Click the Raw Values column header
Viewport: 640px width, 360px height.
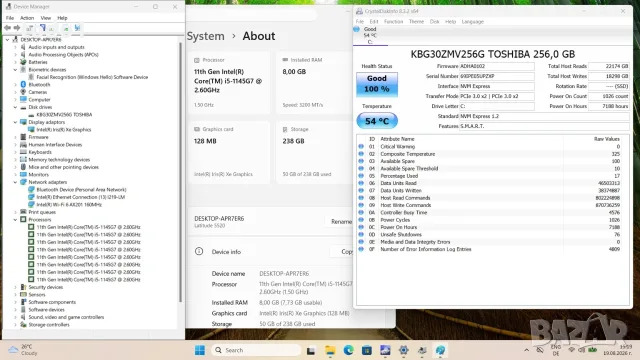tap(607, 139)
